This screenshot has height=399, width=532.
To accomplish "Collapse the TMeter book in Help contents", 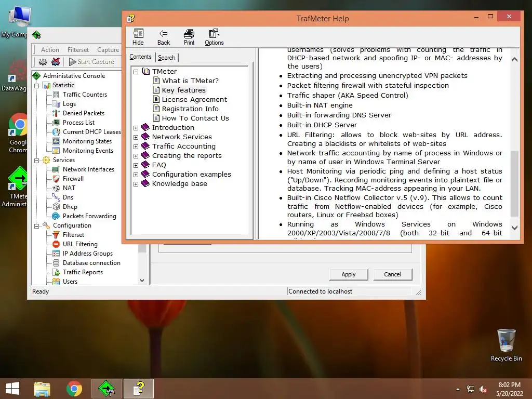I will (x=136, y=72).
